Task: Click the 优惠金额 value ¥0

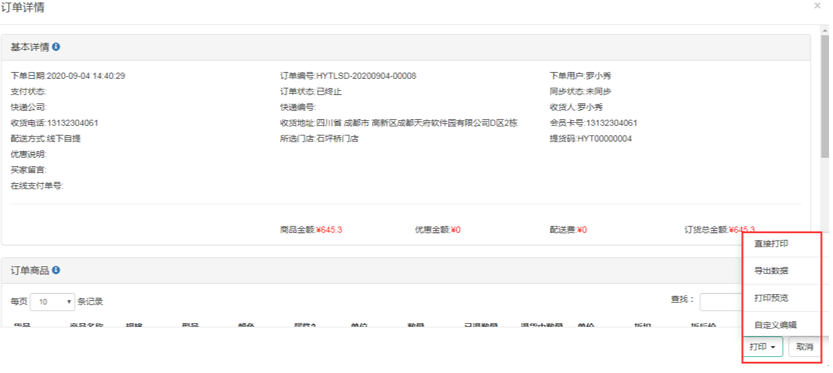Action: 455,230
